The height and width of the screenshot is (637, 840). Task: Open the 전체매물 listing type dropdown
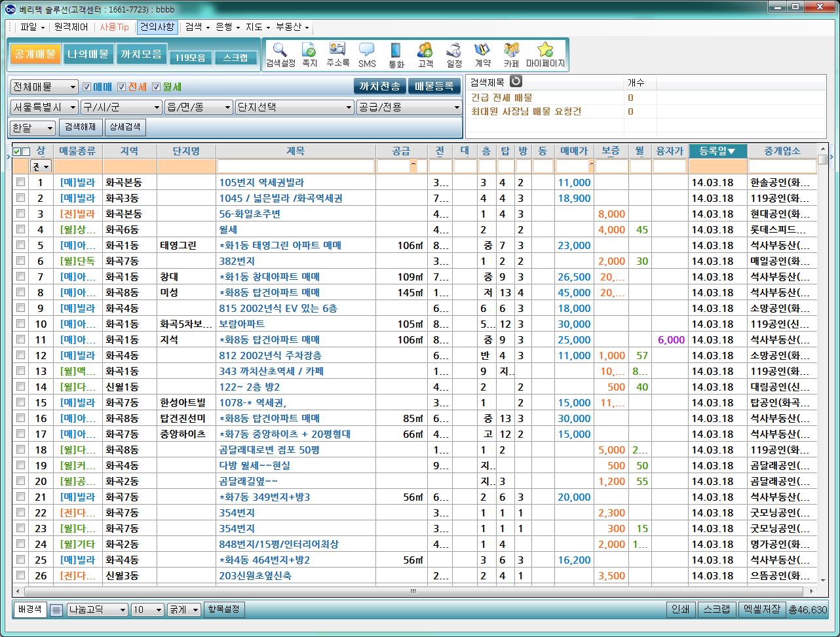45,87
